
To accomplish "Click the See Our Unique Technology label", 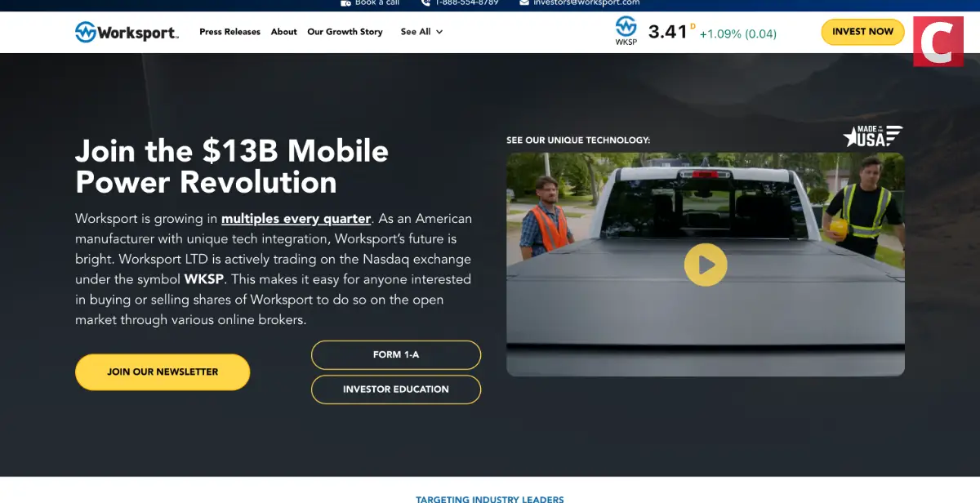I will tap(578, 140).
